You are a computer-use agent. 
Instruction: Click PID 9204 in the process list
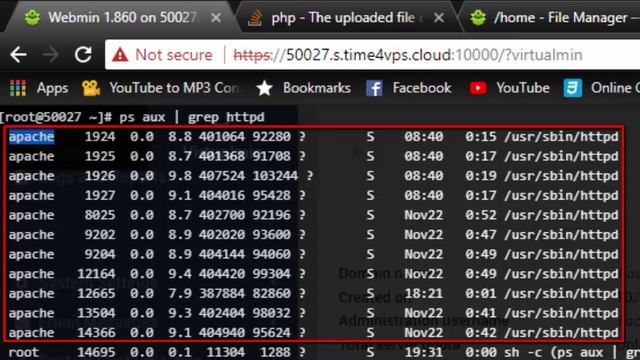100,254
